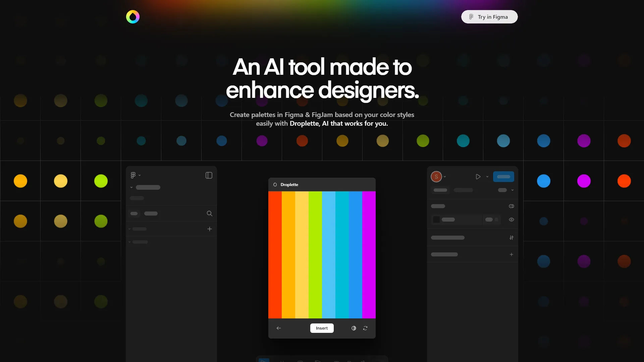Click the search magnifier in left panel
644x362 pixels.
pos(209,214)
